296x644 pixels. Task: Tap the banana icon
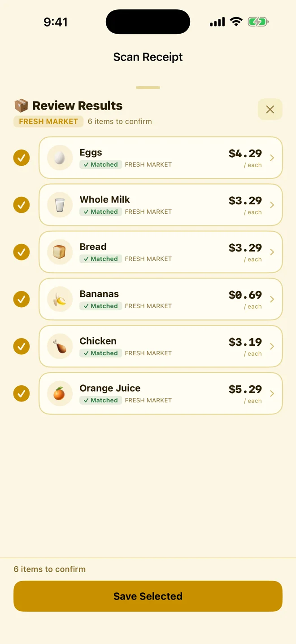60,299
